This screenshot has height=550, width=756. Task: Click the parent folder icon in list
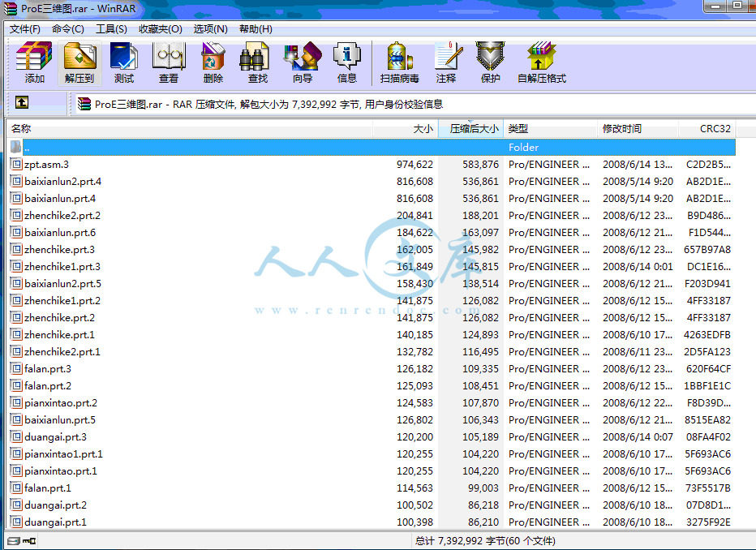(x=15, y=147)
